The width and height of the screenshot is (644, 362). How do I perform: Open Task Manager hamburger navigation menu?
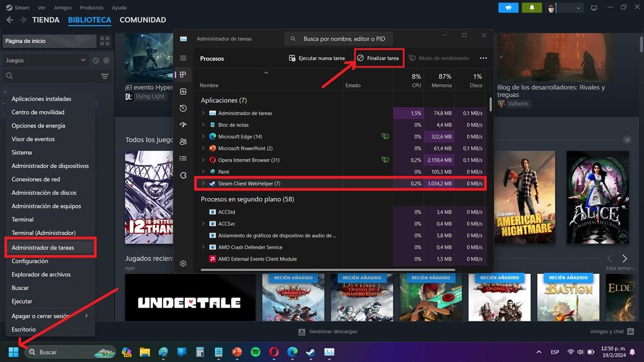click(x=183, y=58)
